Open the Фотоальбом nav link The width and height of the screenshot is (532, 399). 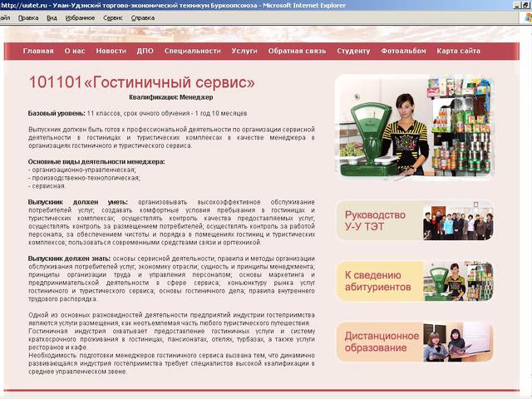(403, 51)
